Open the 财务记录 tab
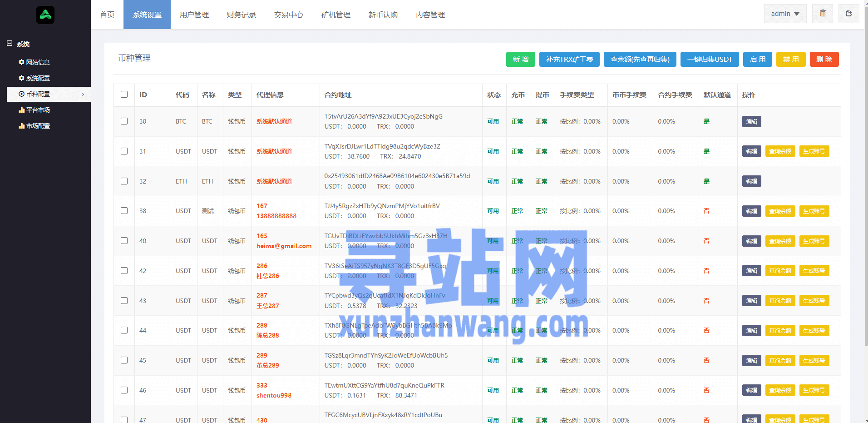Viewport: 868px width, 423px height. tap(242, 15)
